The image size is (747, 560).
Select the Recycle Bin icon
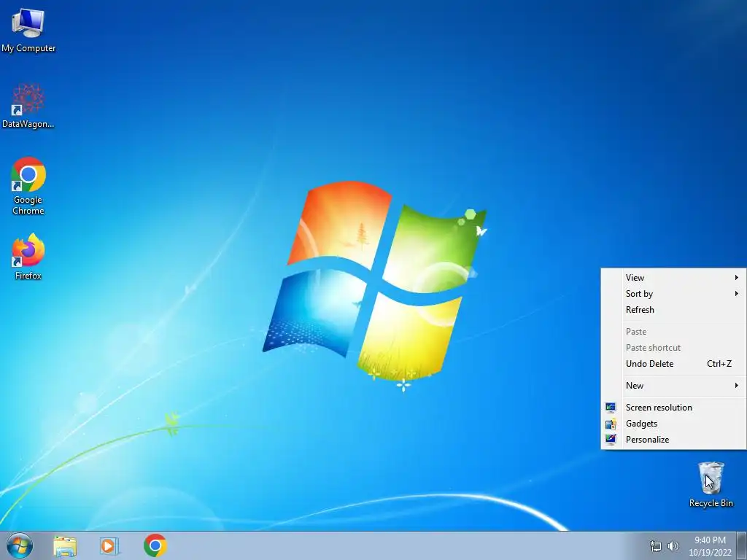[711, 485]
